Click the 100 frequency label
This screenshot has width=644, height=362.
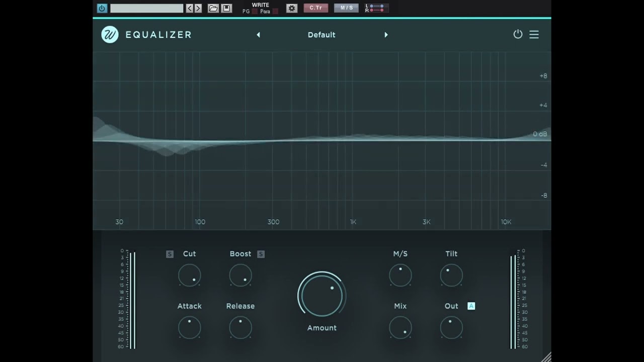pyautogui.click(x=200, y=222)
